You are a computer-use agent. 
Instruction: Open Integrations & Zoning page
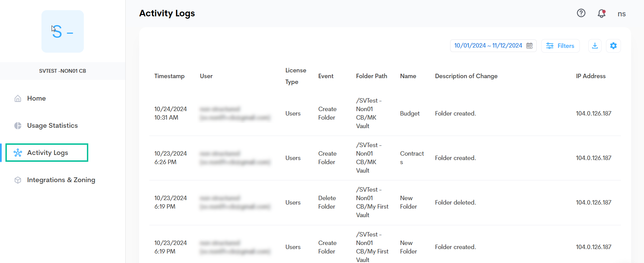tap(61, 180)
